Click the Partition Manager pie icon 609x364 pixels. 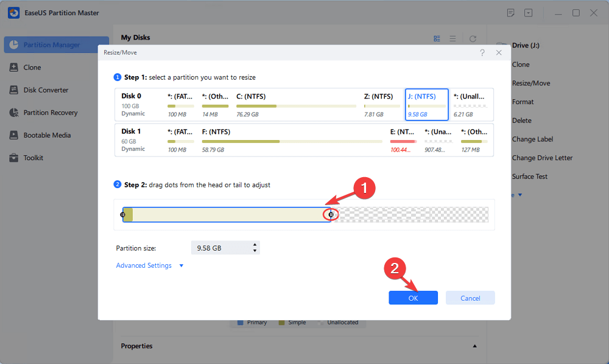14,44
